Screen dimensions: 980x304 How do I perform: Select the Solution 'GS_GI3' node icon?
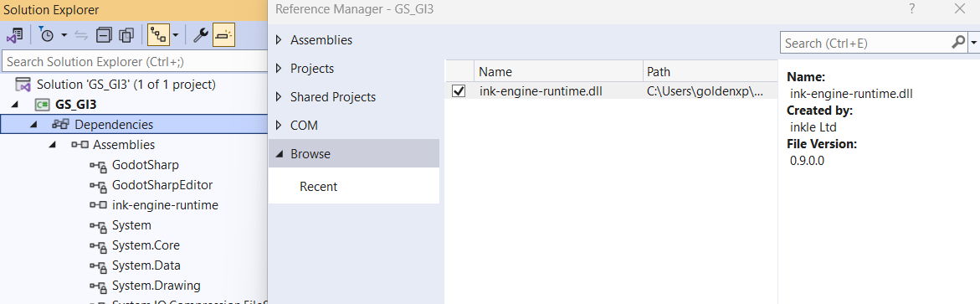(x=23, y=85)
